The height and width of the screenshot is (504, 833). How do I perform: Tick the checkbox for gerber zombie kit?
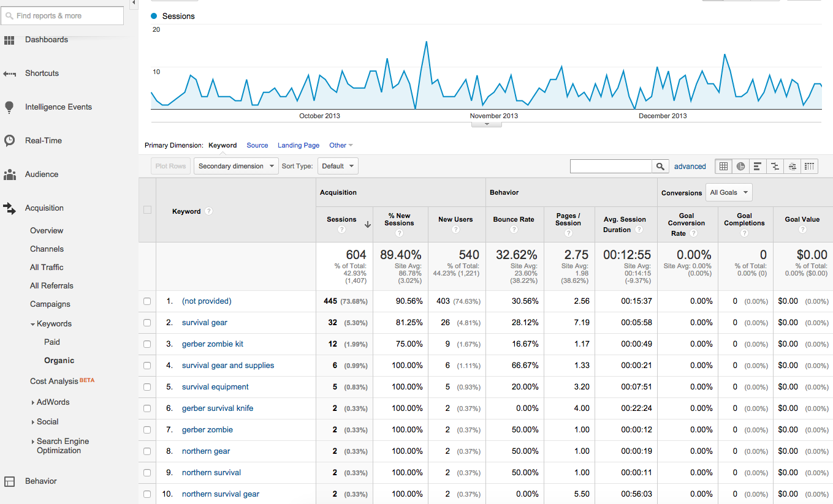coord(147,344)
